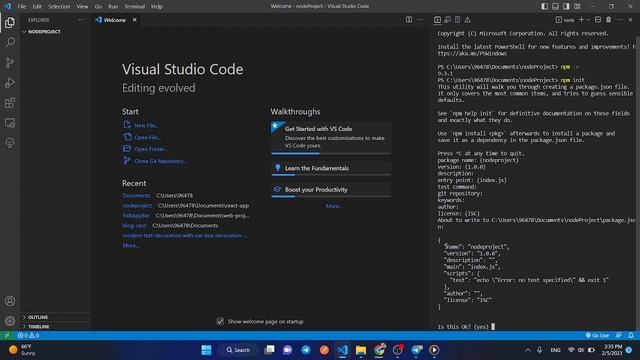Select the Welcome editor tab
This screenshot has width=640, height=360.
point(116,20)
